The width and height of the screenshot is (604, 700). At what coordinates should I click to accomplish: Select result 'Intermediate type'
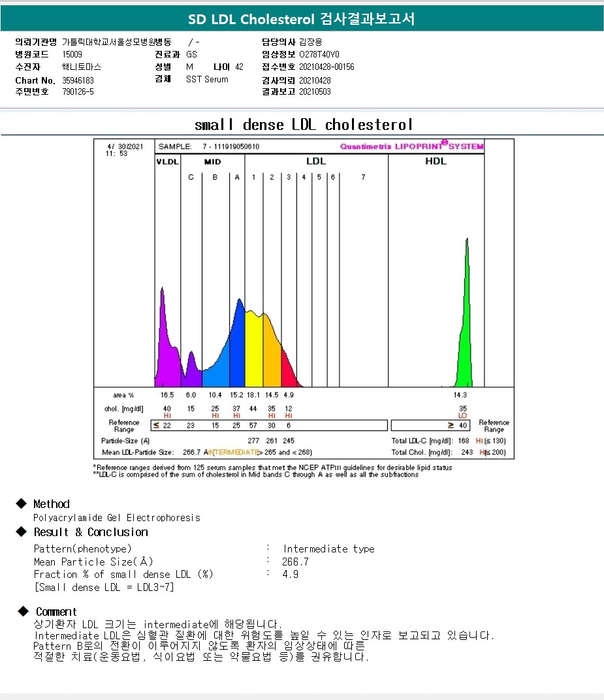(x=328, y=549)
